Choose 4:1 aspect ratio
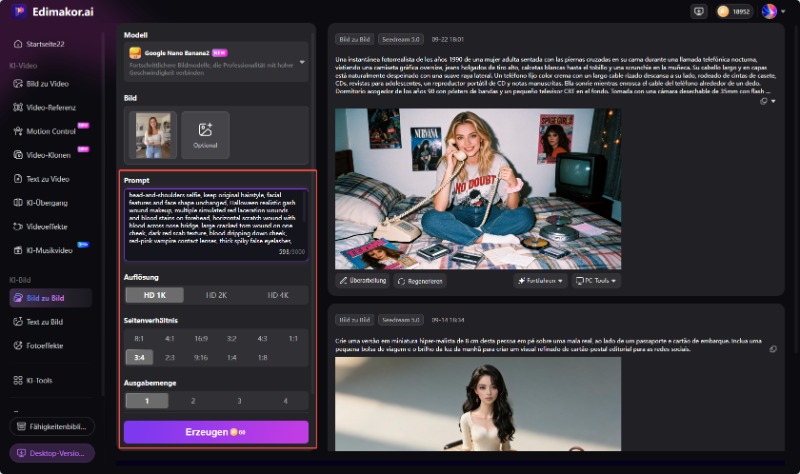The image size is (800, 474). (170, 338)
